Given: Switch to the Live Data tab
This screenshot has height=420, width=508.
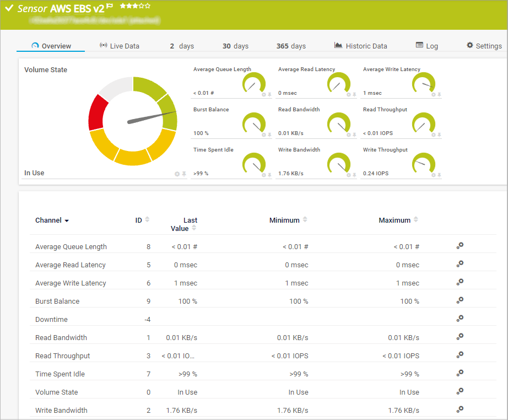Looking at the screenshot, I should coord(120,46).
